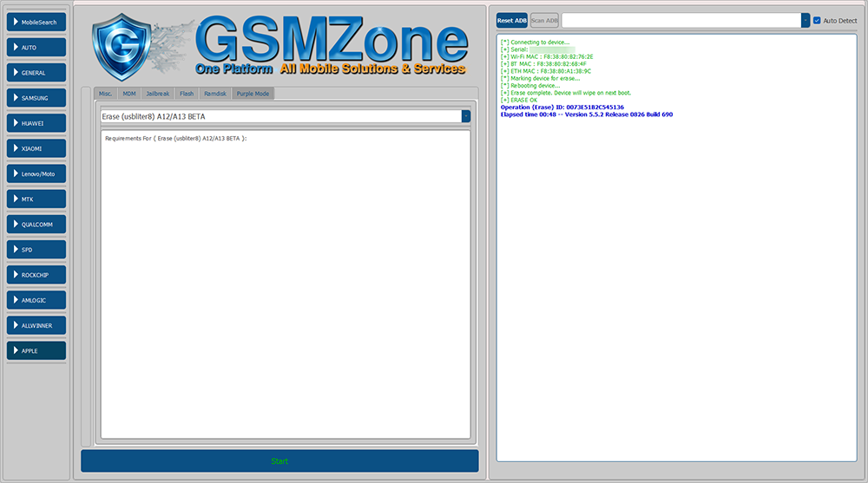This screenshot has width=868, height=483.
Task: Switch to the Ramdisk tab
Action: (215, 94)
